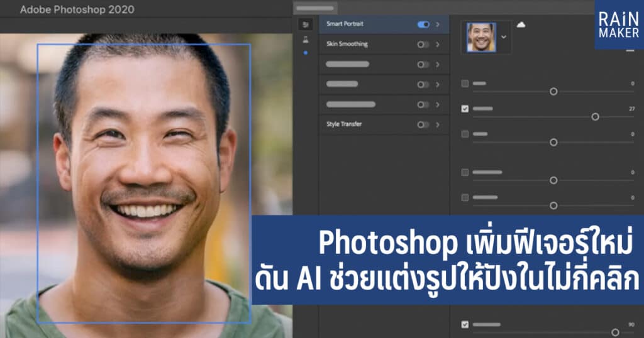Viewport: 644px width, 338px height.
Task: Click the blue dot icon below the flask
Action: coord(306,53)
